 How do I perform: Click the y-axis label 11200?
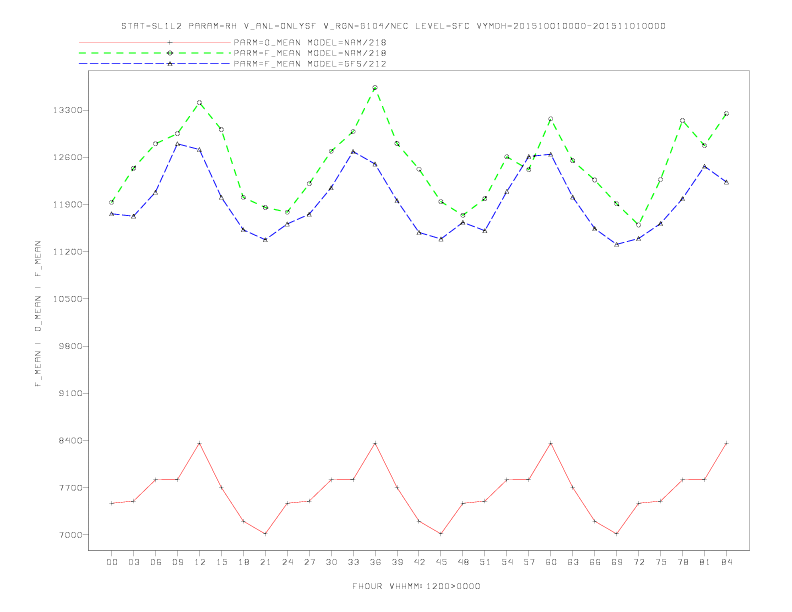(68, 251)
